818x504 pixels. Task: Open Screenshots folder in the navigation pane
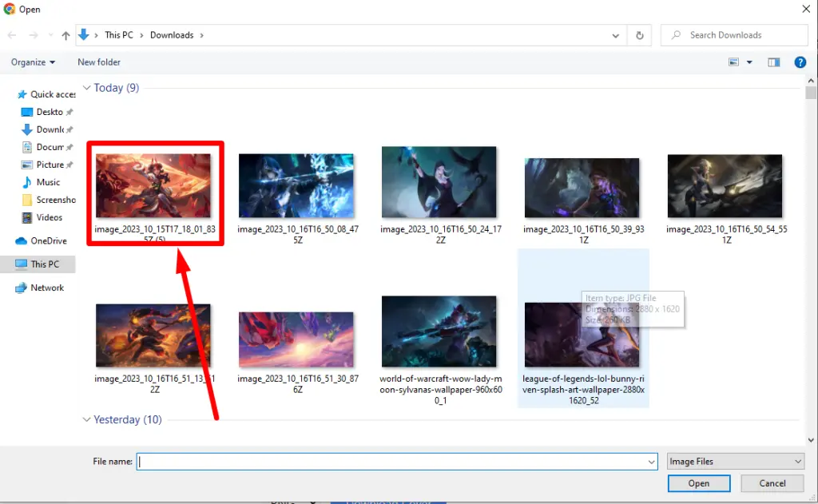[48, 200]
